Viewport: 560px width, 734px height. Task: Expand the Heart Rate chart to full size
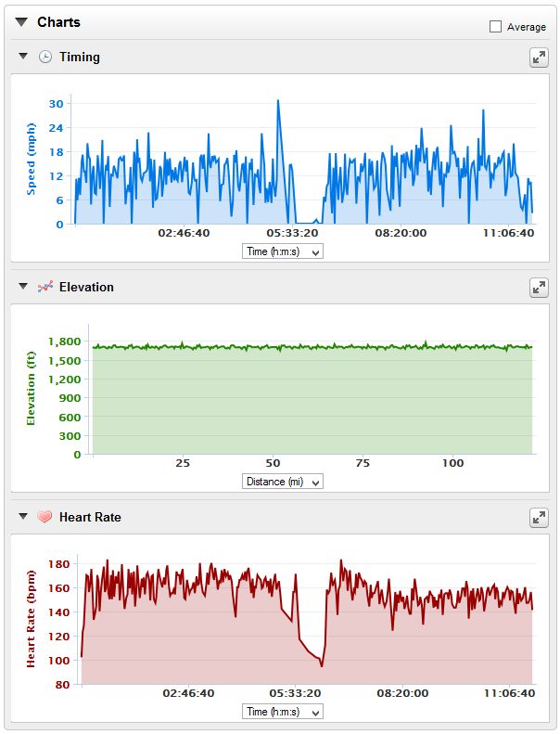(539, 518)
